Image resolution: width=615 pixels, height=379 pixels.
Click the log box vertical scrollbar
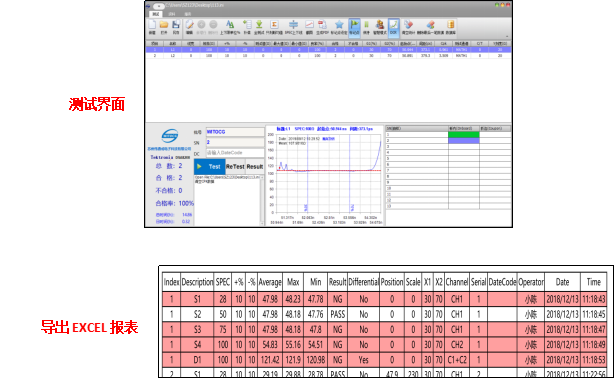click(x=262, y=200)
